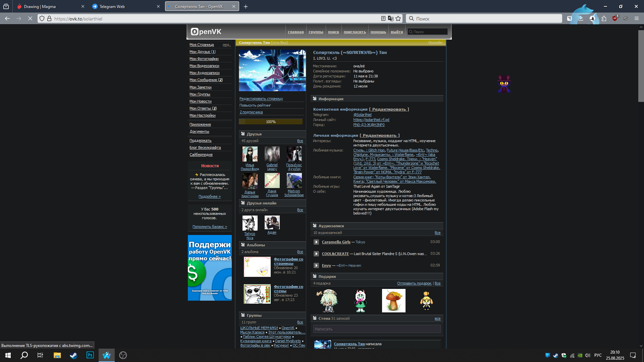Play the Envy Heaven audio track

coord(316,265)
